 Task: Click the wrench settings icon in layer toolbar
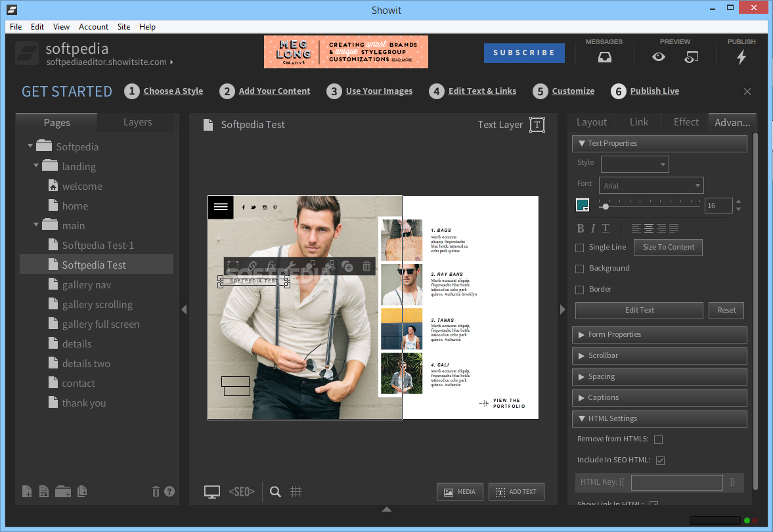[x=290, y=266]
